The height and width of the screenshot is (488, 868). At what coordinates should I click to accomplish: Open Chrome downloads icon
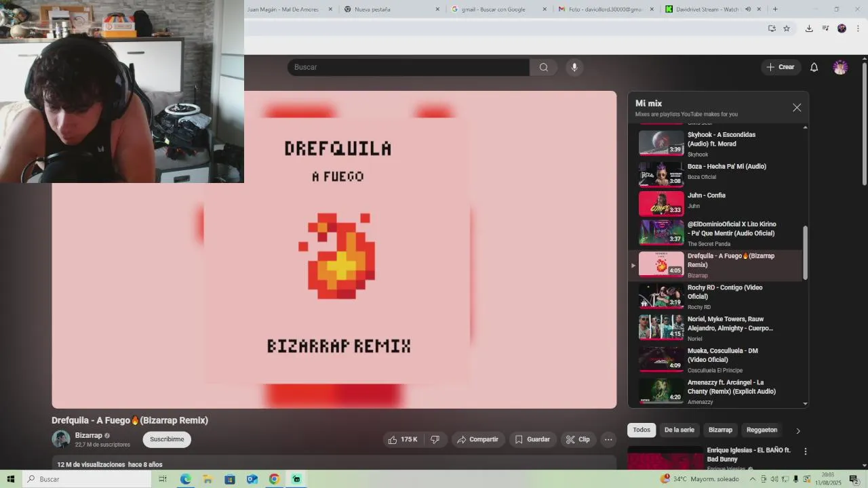[809, 28]
